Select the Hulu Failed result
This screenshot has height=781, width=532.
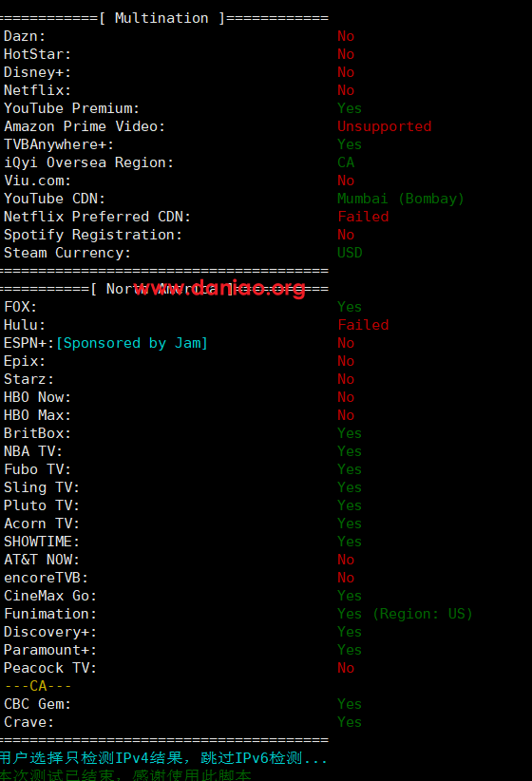pos(363,325)
